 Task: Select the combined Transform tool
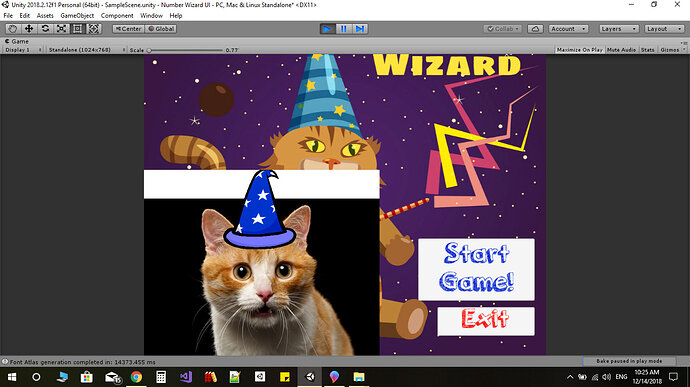[94, 29]
